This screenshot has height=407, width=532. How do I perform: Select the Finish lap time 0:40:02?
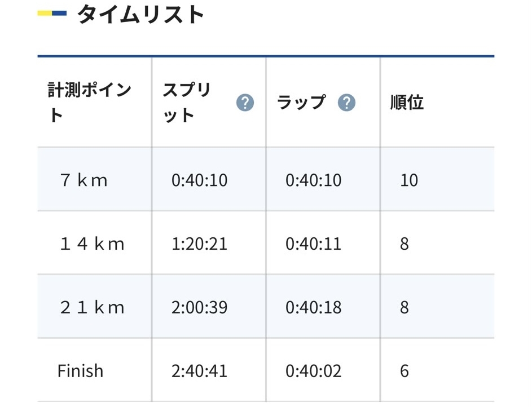click(313, 371)
